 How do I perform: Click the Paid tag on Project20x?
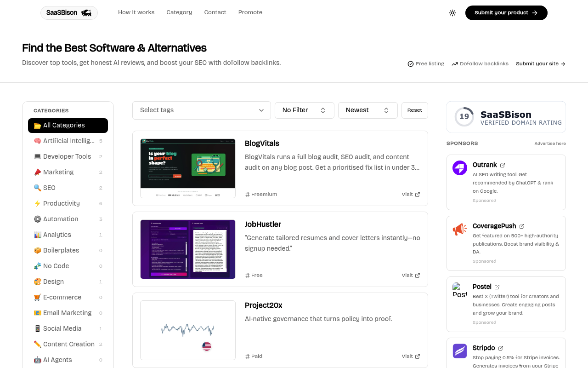point(254,356)
